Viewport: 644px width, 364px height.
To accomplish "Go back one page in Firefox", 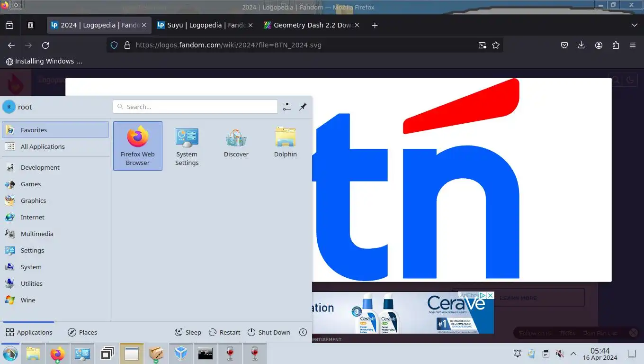I will [11, 45].
